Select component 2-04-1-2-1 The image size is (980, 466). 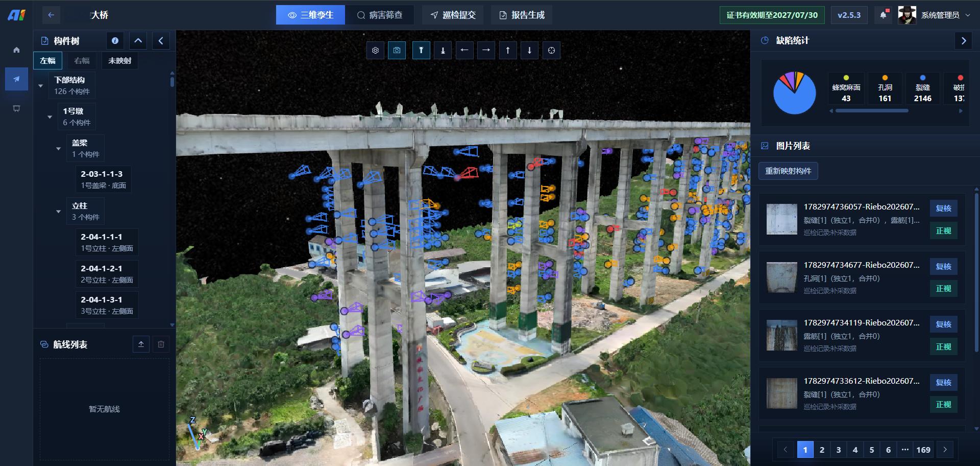tap(107, 274)
